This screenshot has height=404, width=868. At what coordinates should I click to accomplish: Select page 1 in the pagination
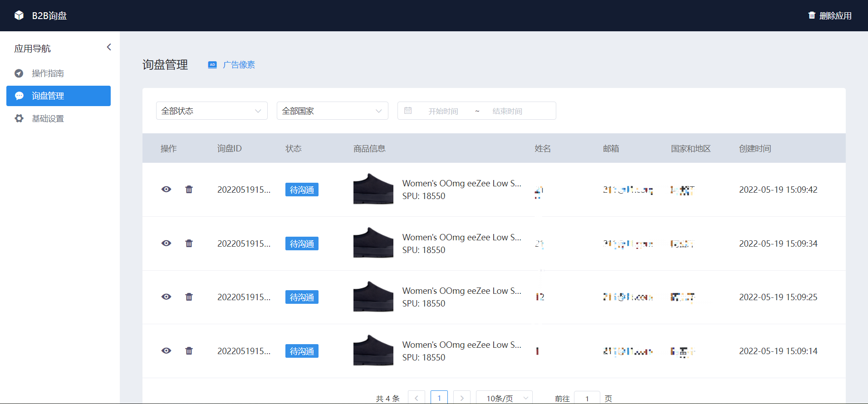pyautogui.click(x=439, y=398)
